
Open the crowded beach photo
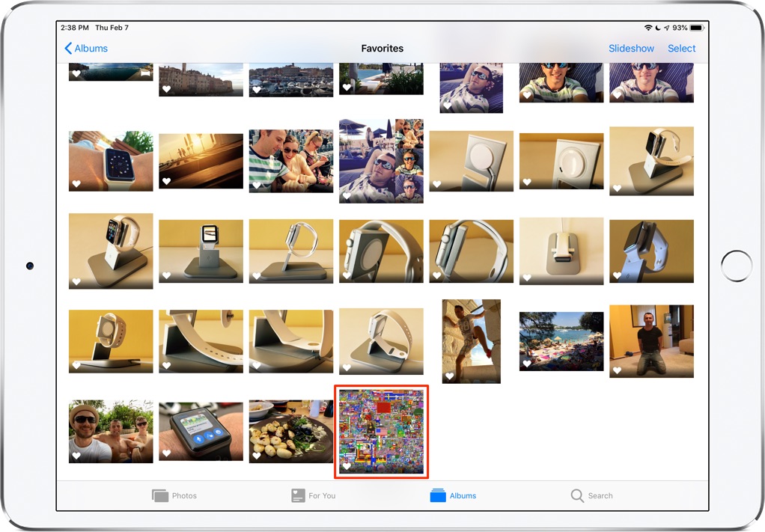tap(561, 341)
